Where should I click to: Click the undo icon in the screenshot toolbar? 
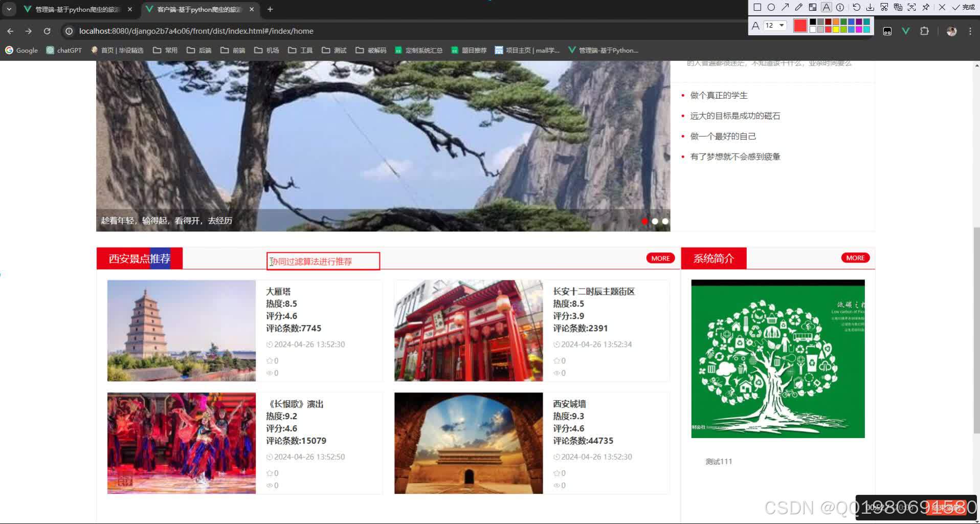click(856, 7)
